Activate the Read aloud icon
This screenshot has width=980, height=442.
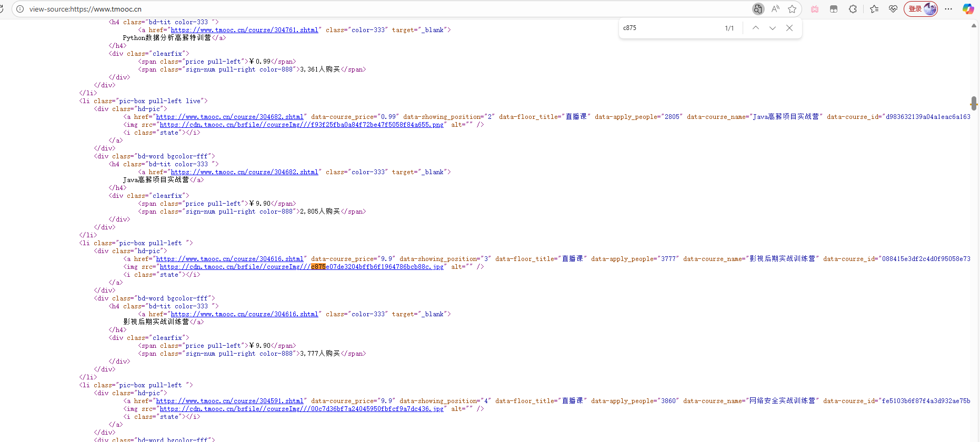tap(775, 9)
